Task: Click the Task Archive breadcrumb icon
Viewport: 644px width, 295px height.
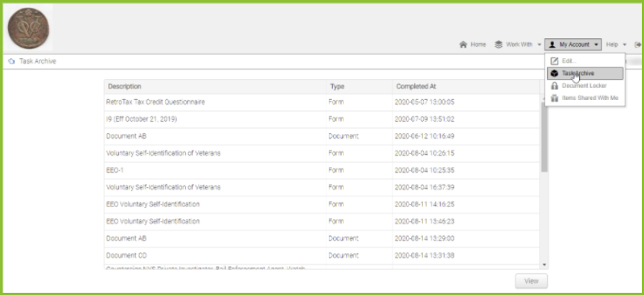Action: click(x=12, y=62)
